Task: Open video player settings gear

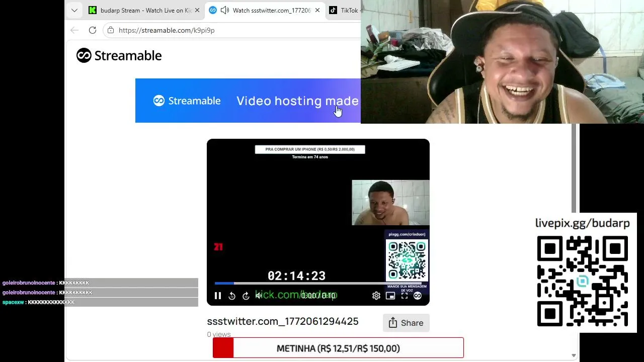Action: [376, 296]
